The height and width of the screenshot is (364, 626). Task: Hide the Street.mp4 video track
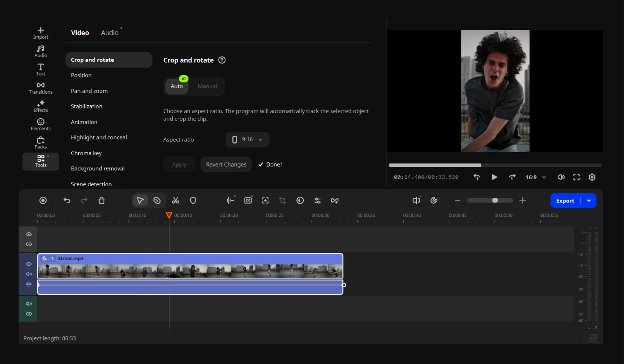pos(29,264)
